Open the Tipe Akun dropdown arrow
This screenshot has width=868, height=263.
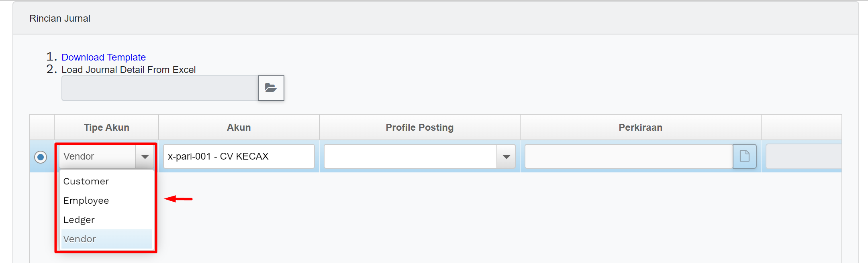pos(145,156)
